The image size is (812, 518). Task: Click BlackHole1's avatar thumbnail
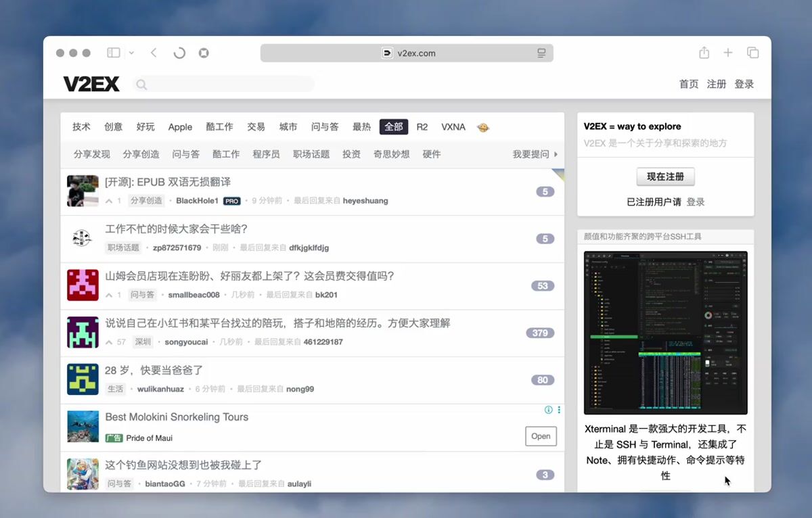point(83,191)
